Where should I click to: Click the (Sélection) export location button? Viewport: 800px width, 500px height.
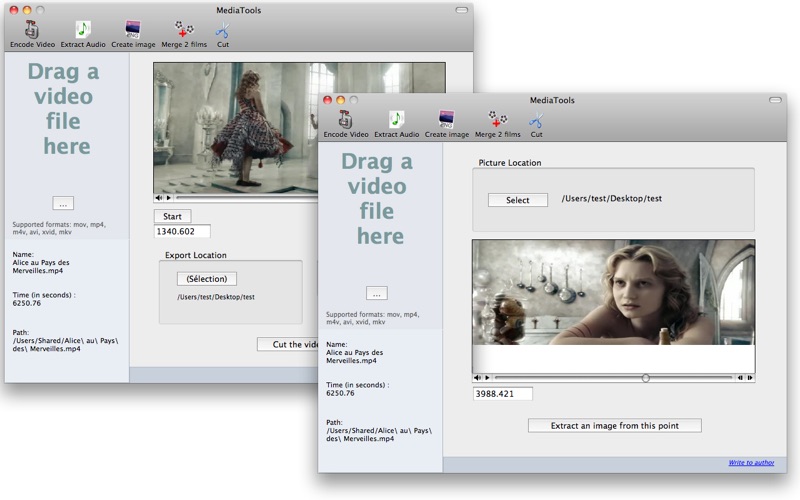(x=207, y=279)
